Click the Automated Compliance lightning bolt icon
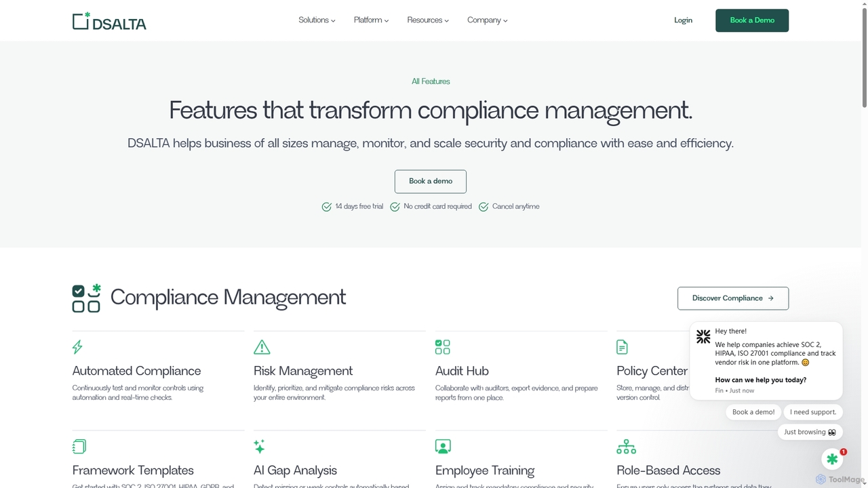Image resolution: width=868 pixels, height=488 pixels. [77, 347]
